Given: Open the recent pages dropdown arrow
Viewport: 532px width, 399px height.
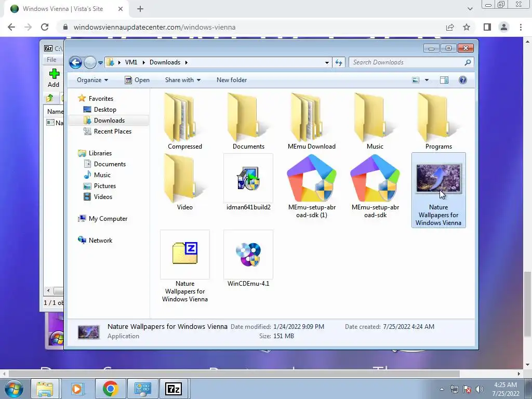Looking at the screenshot, I should click(100, 63).
